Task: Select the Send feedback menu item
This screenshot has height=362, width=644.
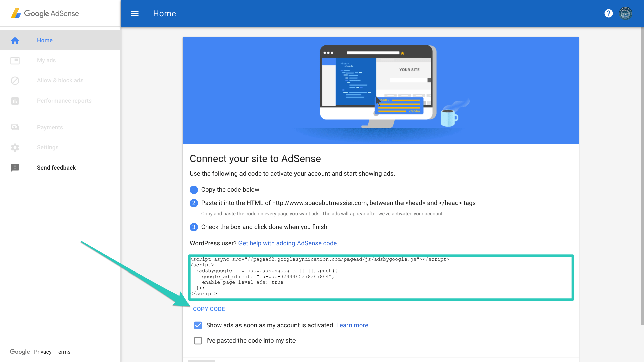Action: pyautogui.click(x=56, y=168)
